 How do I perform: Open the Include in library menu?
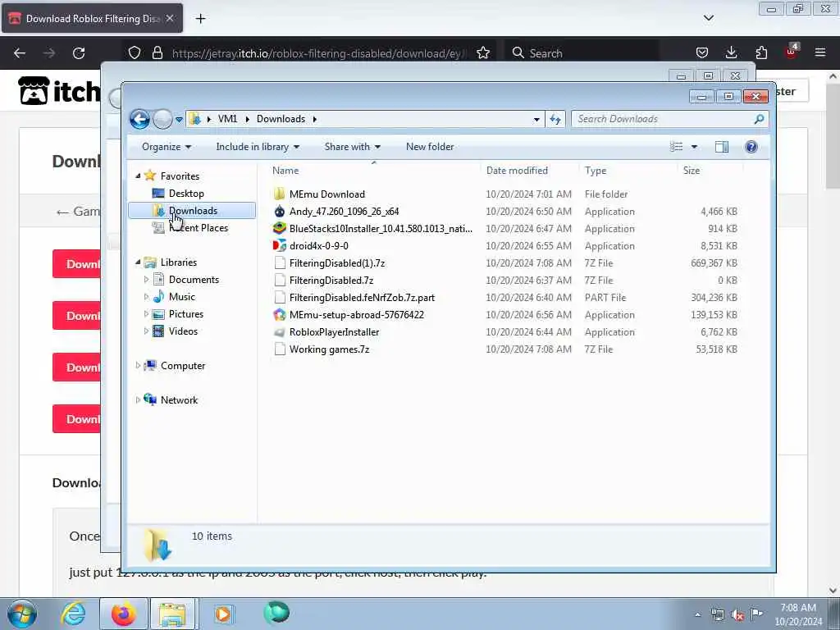point(258,147)
